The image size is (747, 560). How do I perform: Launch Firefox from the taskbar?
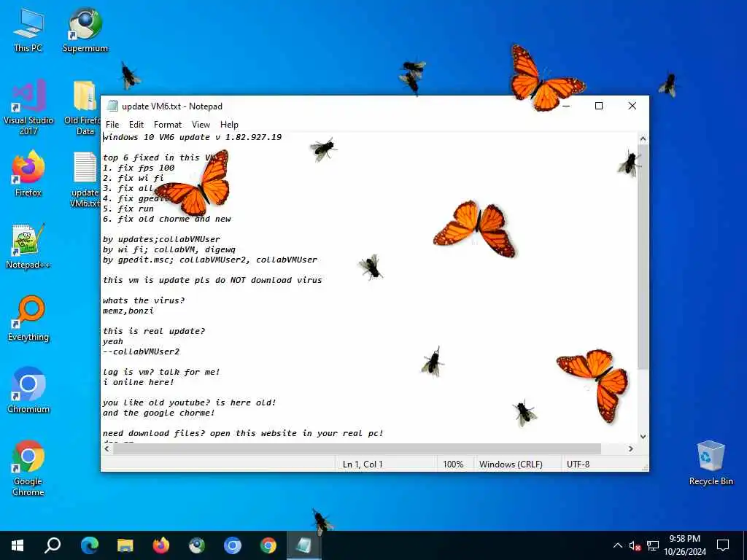161,545
